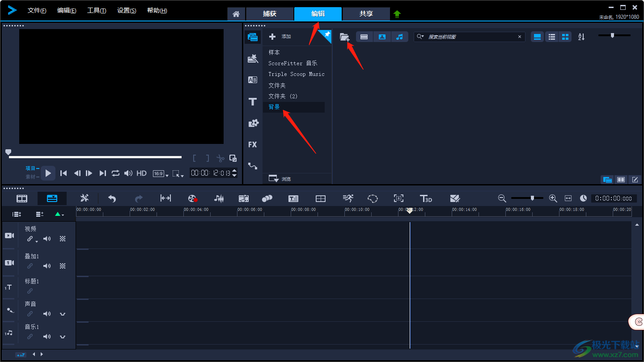Open the Instant Project templates panel
Viewport: 644px width, 362px height.
[x=253, y=59]
